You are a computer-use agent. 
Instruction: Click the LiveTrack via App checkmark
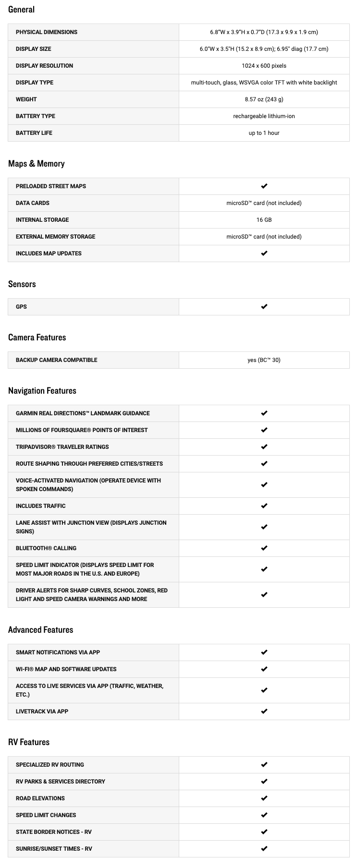click(264, 711)
